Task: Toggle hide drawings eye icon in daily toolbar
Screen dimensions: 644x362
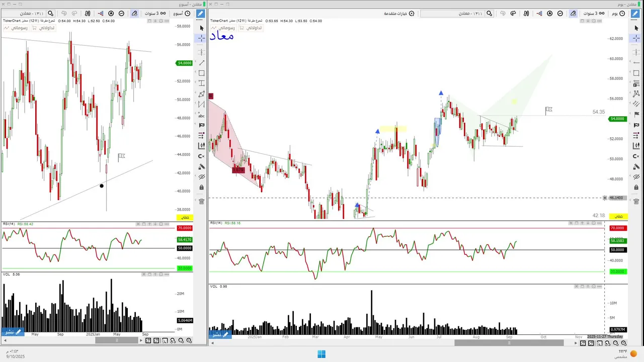Action: click(636, 177)
